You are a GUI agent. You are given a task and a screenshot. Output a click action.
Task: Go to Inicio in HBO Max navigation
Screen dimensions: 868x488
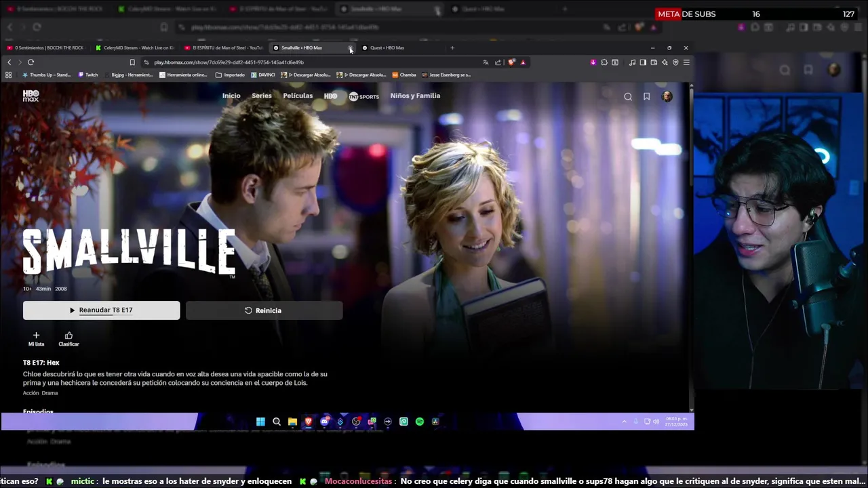[231, 96]
